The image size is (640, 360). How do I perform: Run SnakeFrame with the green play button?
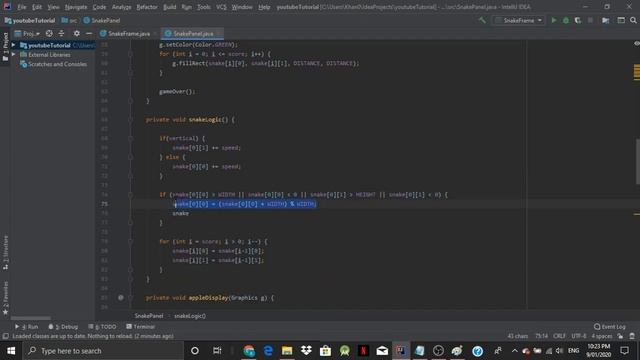pos(554,20)
